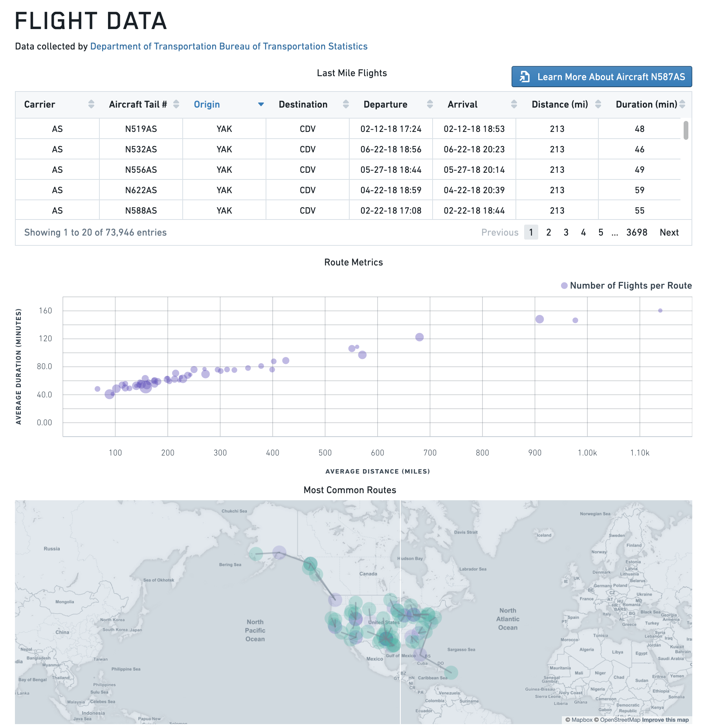Sort table by Carrier column arrows
The width and height of the screenshot is (708, 728).
(91, 104)
